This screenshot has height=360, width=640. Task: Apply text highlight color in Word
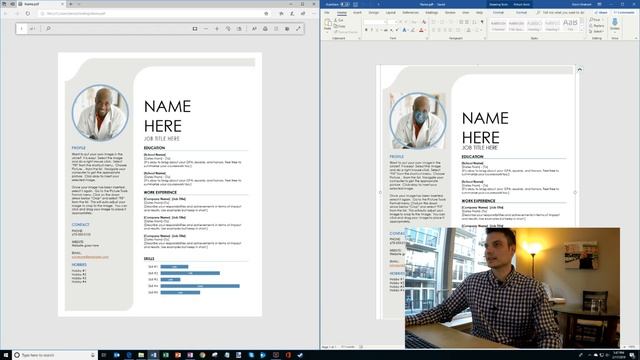[413, 30]
